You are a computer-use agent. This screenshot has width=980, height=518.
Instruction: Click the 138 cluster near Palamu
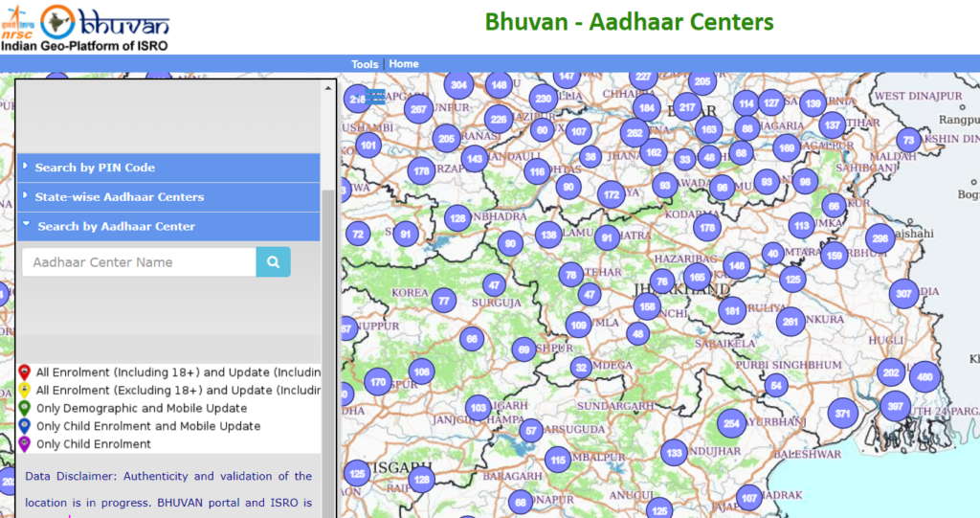(x=548, y=236)
